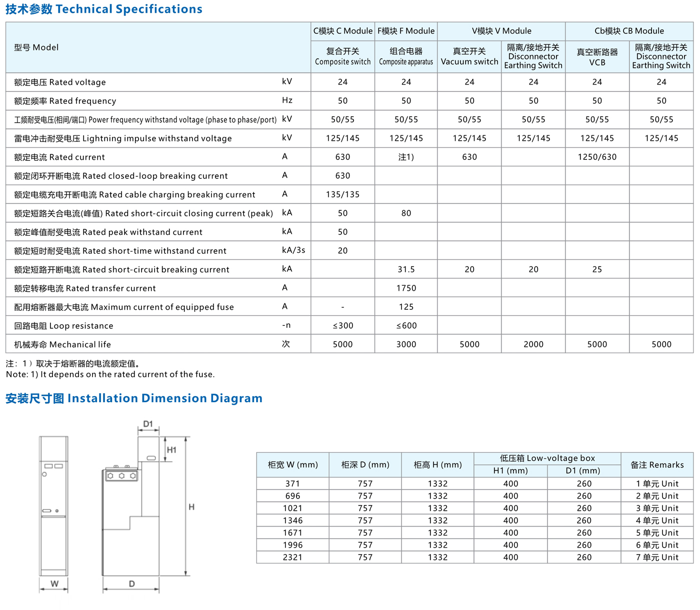Screen dimensions: 700x610
Task: Click the '80' closing current value
Action: tap(406, 213)
